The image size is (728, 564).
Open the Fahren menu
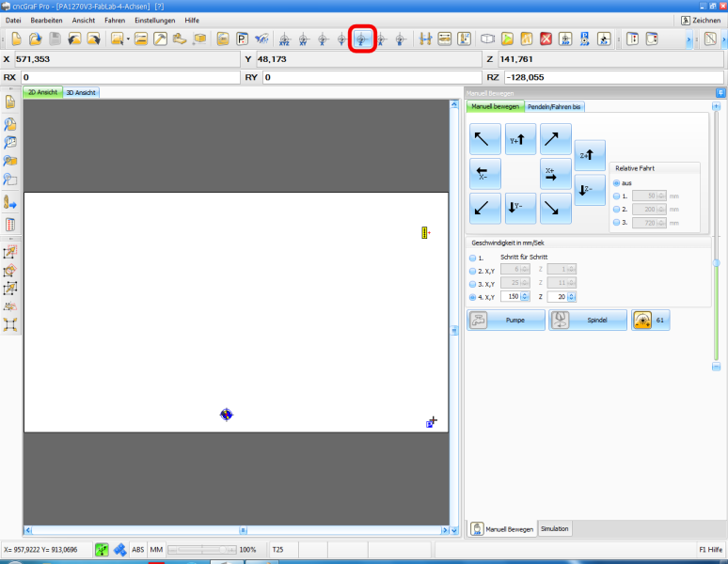(x=115, y=20)
